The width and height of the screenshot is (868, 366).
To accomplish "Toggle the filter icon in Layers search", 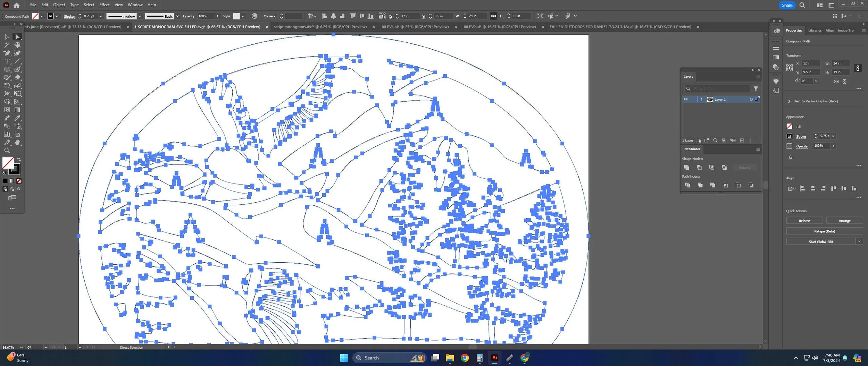I will (756, 89).
